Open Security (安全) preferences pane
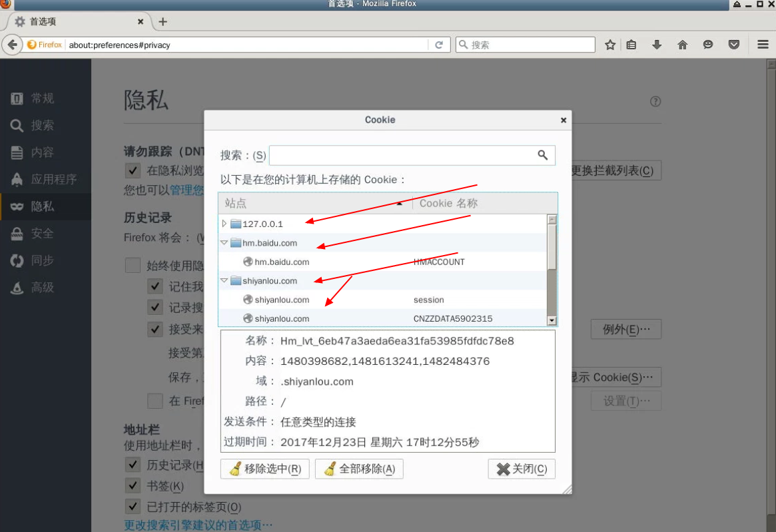Viewport: 776px width, 532px height. point(45,233)
